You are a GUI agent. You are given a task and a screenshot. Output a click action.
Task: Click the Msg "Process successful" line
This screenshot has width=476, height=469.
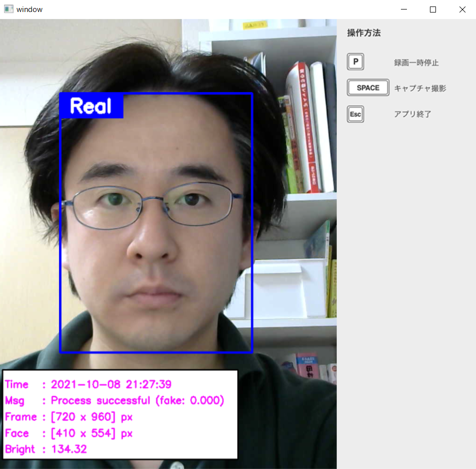115,400
